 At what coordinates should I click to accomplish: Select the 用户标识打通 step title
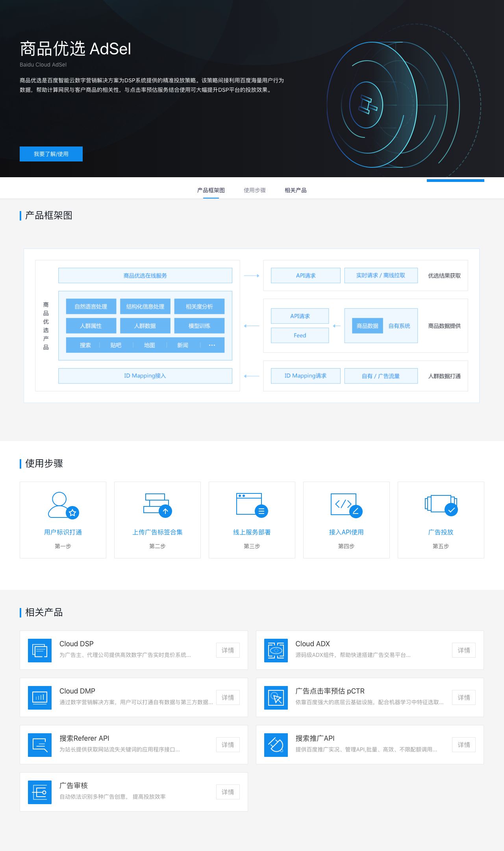(63, 532)
